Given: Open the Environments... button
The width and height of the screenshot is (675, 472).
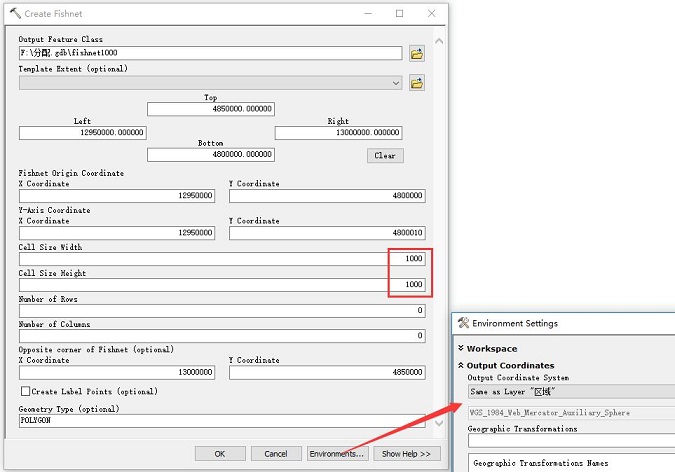Looking at the screenshot, I should (338, 453).
